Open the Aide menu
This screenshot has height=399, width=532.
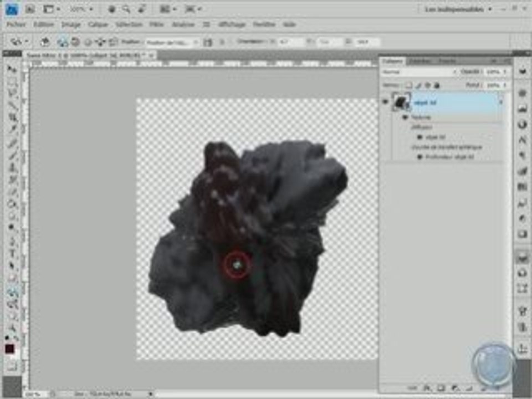[289, 24]
